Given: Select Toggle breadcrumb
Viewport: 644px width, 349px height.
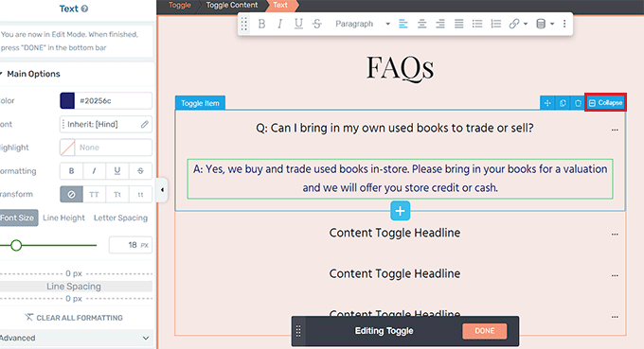Looking at the screenshot, I should [x=180, y=5].
